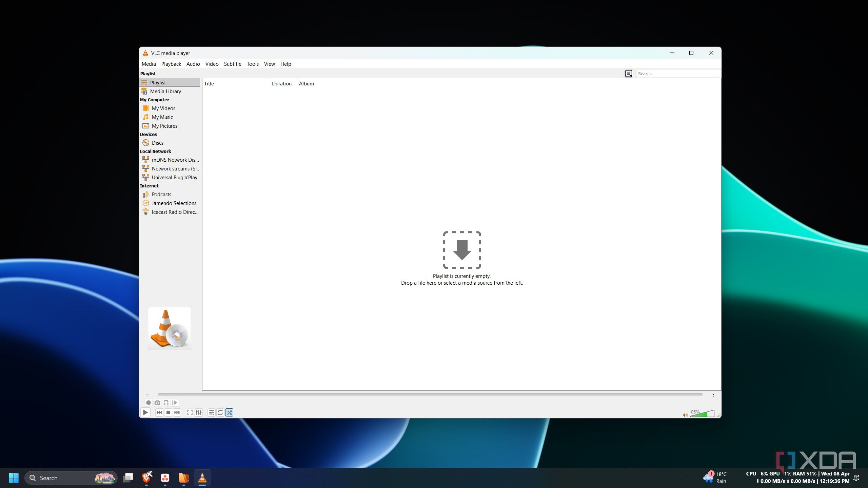The width and height of the screenshot is (868, 488).
Task: Toggle A-B loop button
Action: (x=166, y=403)
